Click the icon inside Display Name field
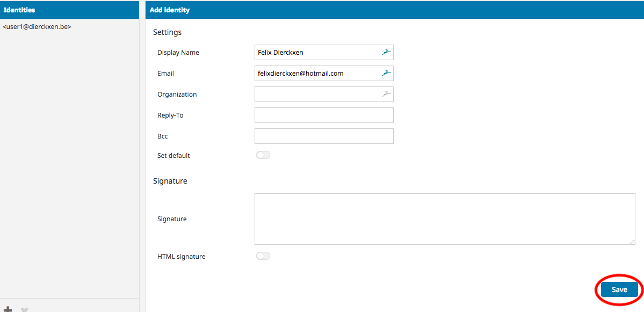The width and height of the screenshot is (644, 312). pos(387,53)
